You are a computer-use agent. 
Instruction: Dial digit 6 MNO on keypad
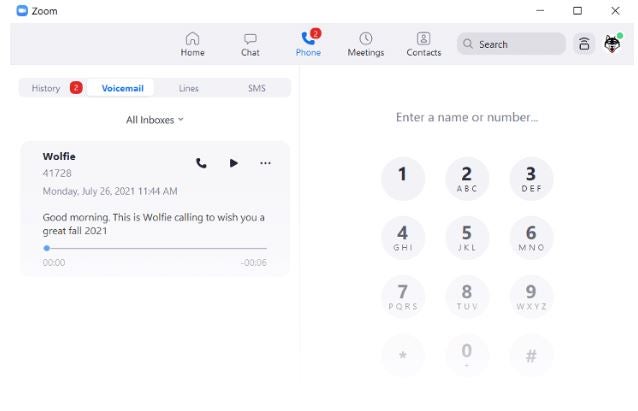(531, 238)
